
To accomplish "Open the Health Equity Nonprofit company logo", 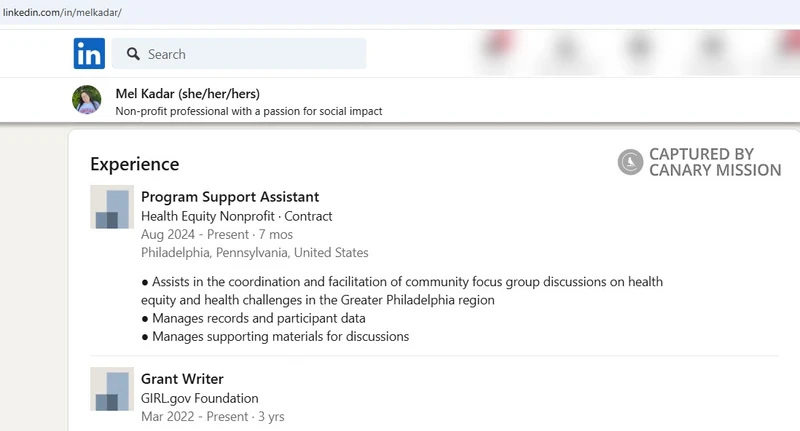I will (x=112, y=207).
